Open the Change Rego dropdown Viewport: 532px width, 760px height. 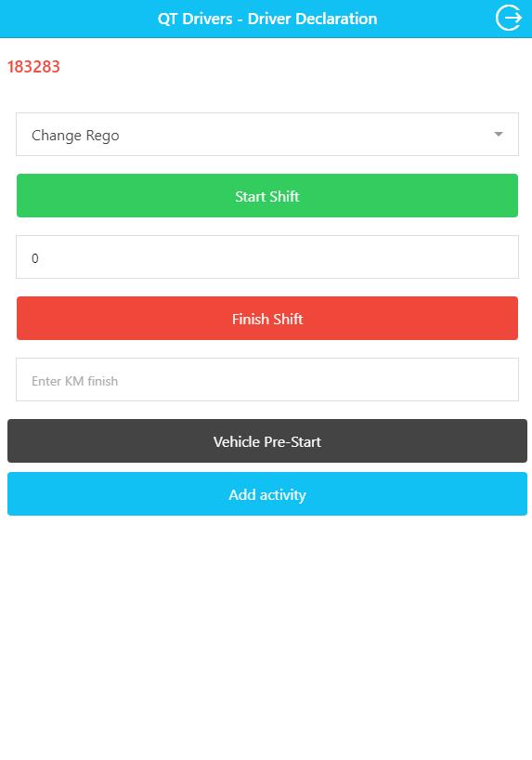click(267, 135)
